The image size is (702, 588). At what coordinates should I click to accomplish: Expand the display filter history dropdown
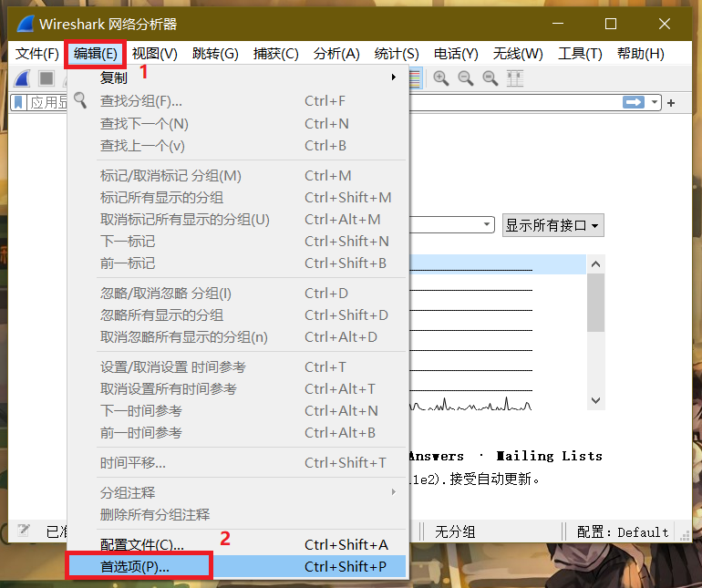point(654,103)
